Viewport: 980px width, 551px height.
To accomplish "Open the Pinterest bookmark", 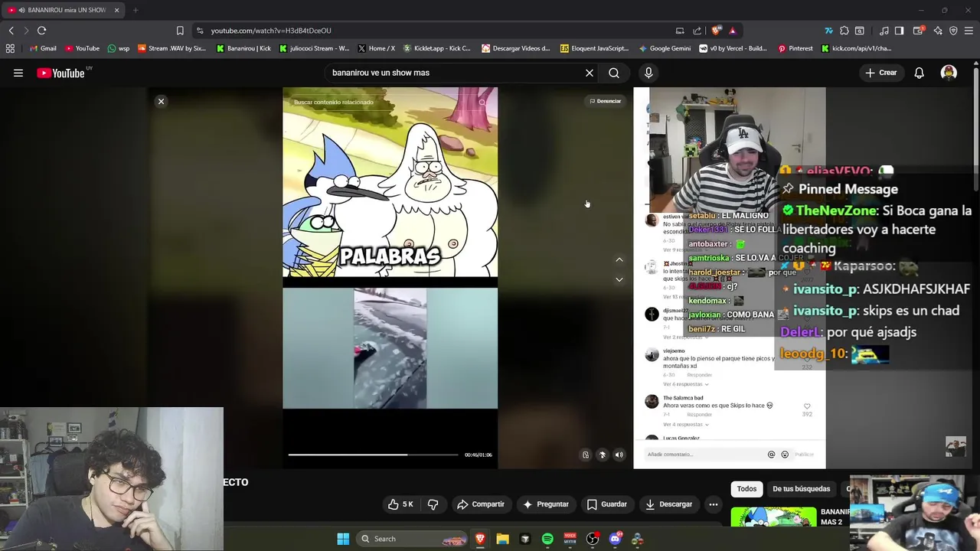I will [795, 48].
